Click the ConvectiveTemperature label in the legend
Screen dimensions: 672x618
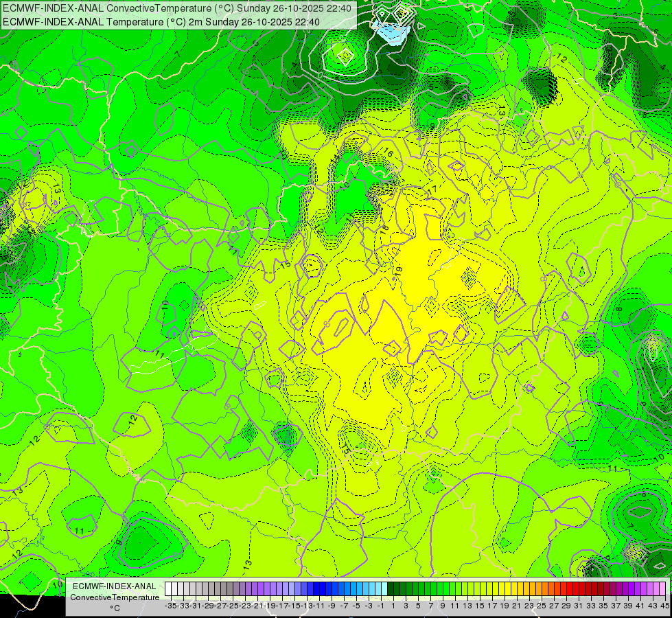(x=115, y=597)
